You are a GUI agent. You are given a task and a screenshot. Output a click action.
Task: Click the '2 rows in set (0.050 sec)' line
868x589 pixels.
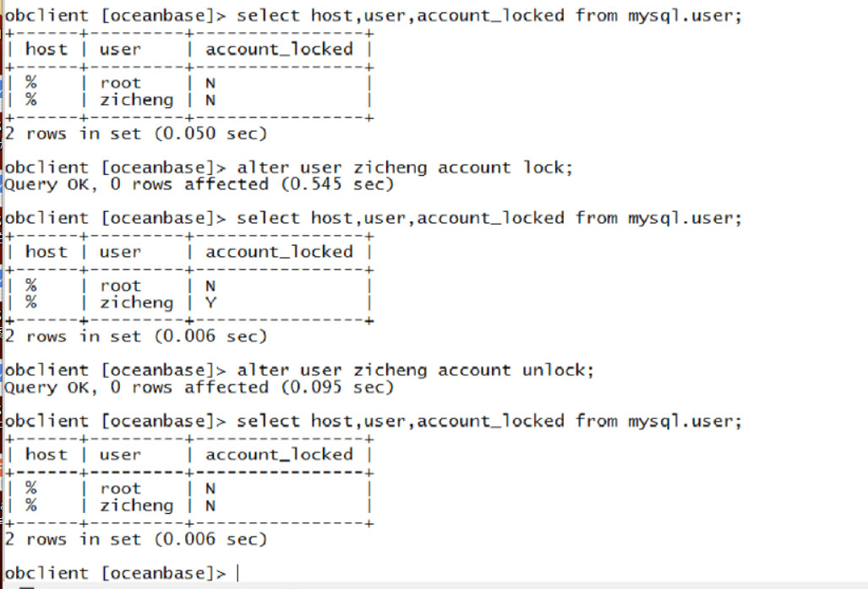coord(136,134)
